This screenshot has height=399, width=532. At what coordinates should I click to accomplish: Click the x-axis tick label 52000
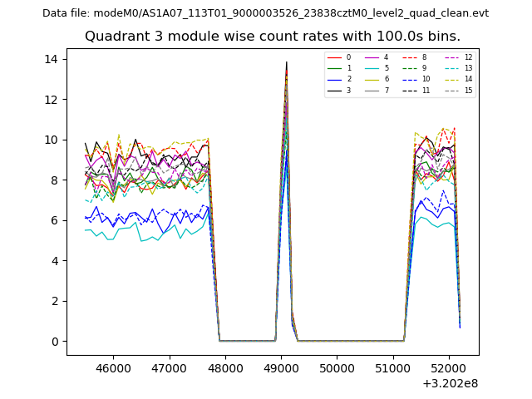point(449,367)
